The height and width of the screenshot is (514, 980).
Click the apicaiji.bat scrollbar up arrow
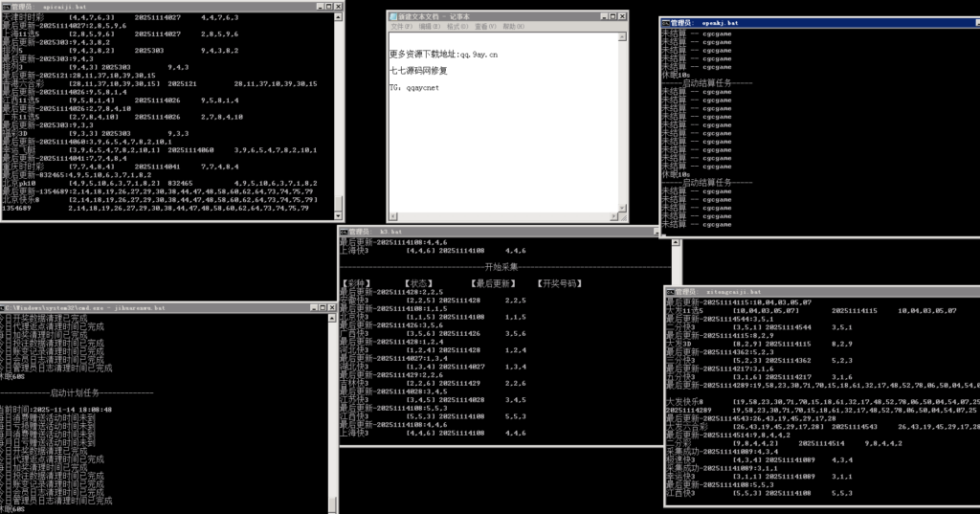(342, 16)
